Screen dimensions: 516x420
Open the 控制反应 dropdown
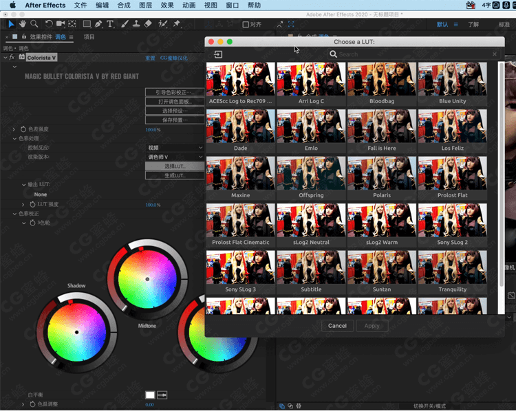point(175,148)
